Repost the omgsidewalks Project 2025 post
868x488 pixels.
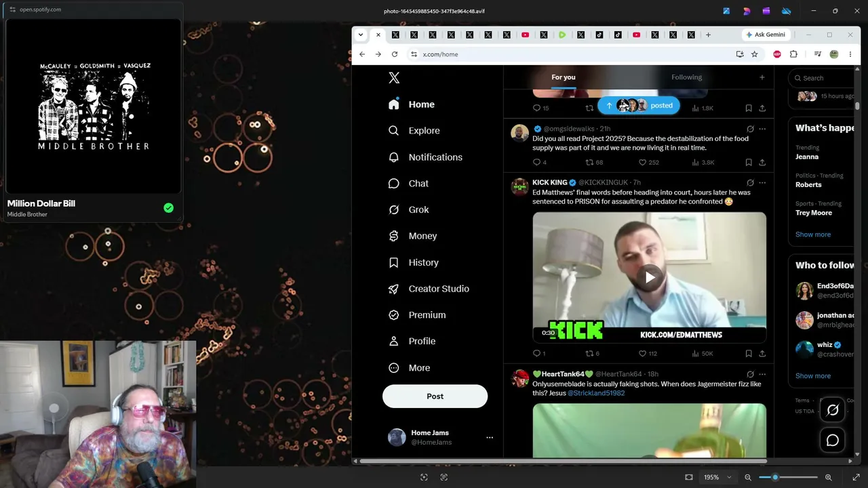(x=589, y=163)
